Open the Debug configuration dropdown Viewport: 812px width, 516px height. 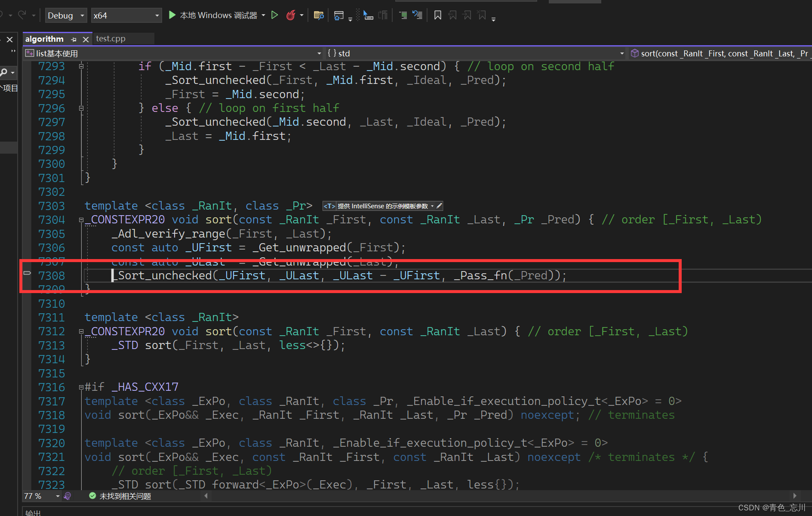(66, 15)
